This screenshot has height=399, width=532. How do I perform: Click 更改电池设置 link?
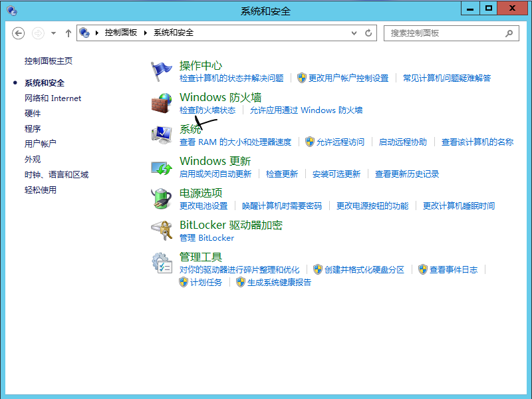[x=203, y=206]
